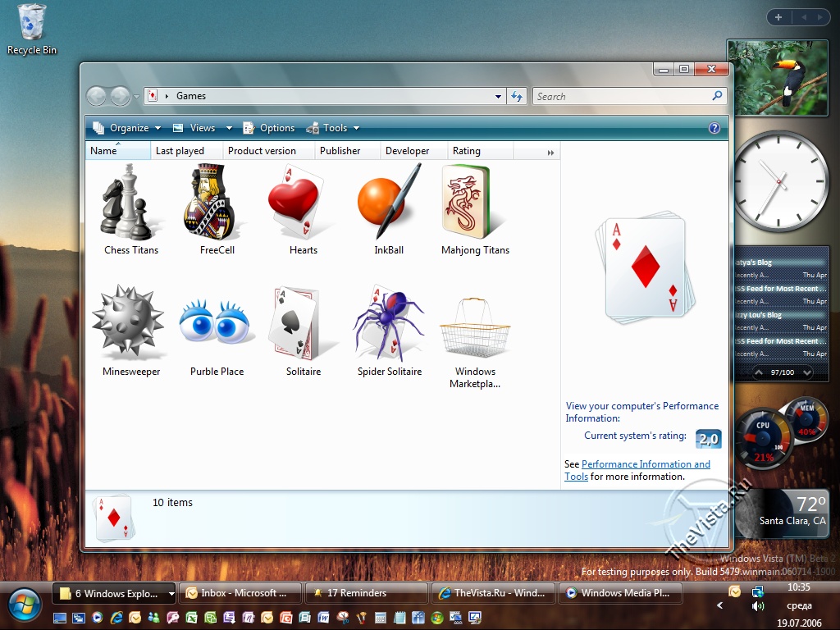Sort games by the Publisher column
Viewport: 840px width, 630px height.
[x=340, y=151]
